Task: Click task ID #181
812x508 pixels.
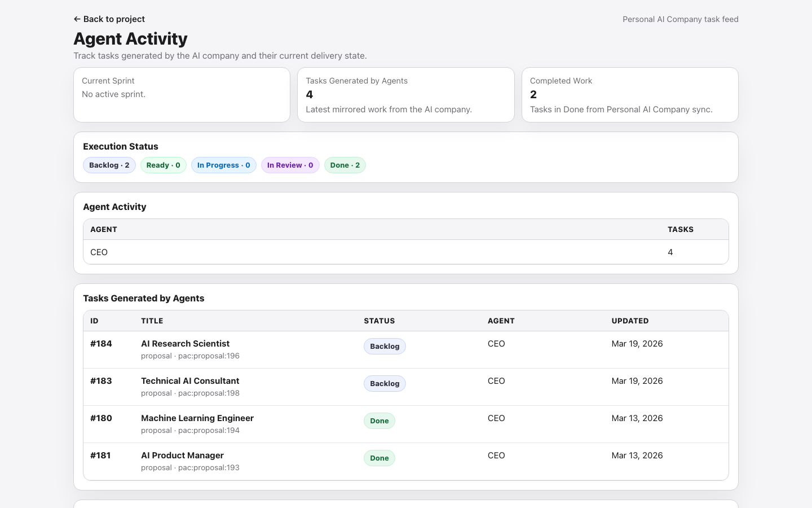Action: click(100, 456)
